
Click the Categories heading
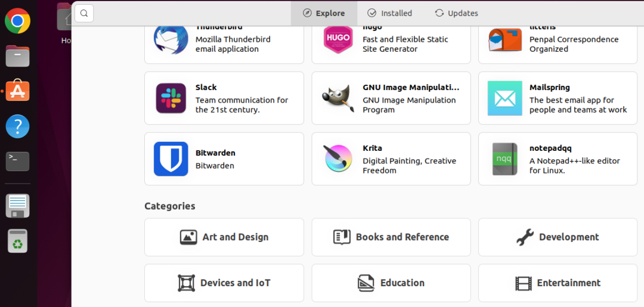click(x=169, y=206)
